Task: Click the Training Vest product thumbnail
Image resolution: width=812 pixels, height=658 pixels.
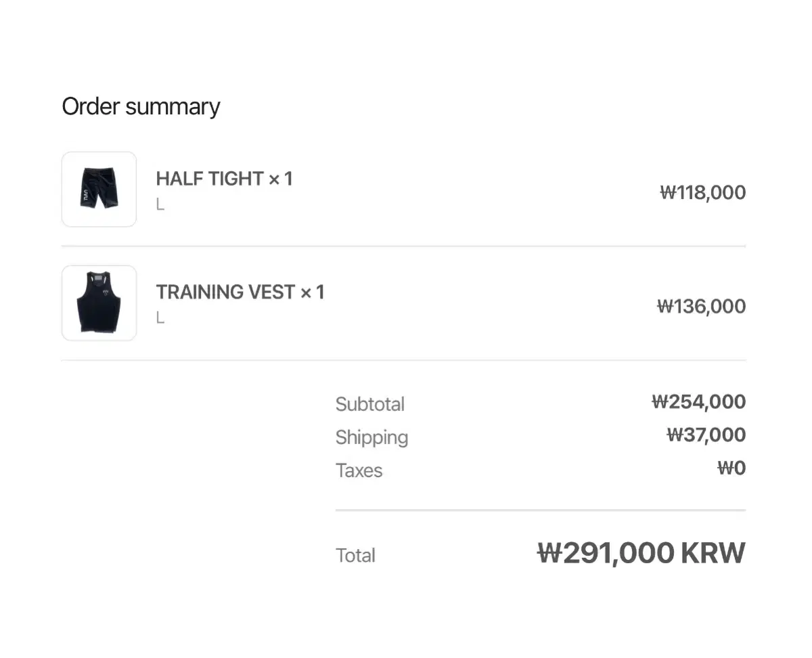Action: click(x=99, y=303)
